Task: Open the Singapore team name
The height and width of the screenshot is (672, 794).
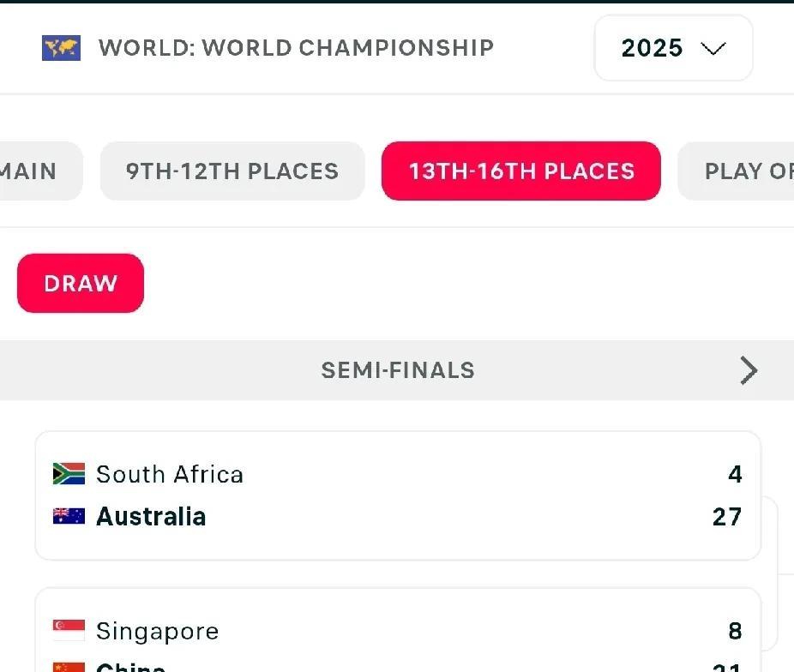Action: pyautogui.click(x=158, y=632)
